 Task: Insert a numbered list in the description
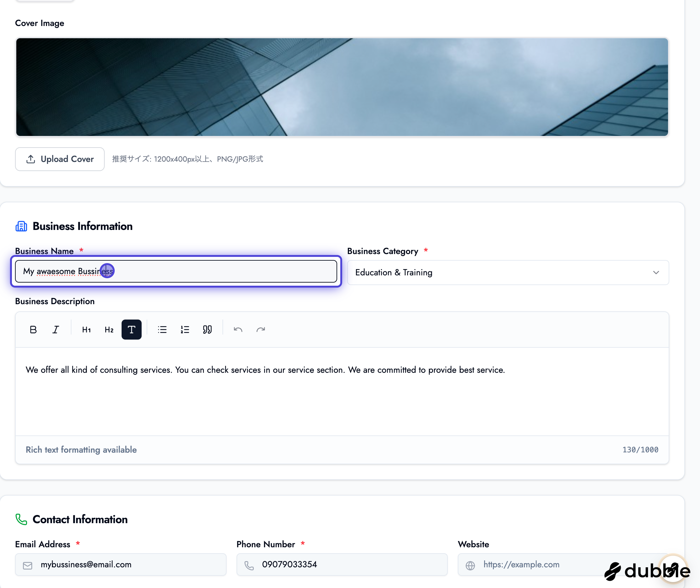(185, 329)
